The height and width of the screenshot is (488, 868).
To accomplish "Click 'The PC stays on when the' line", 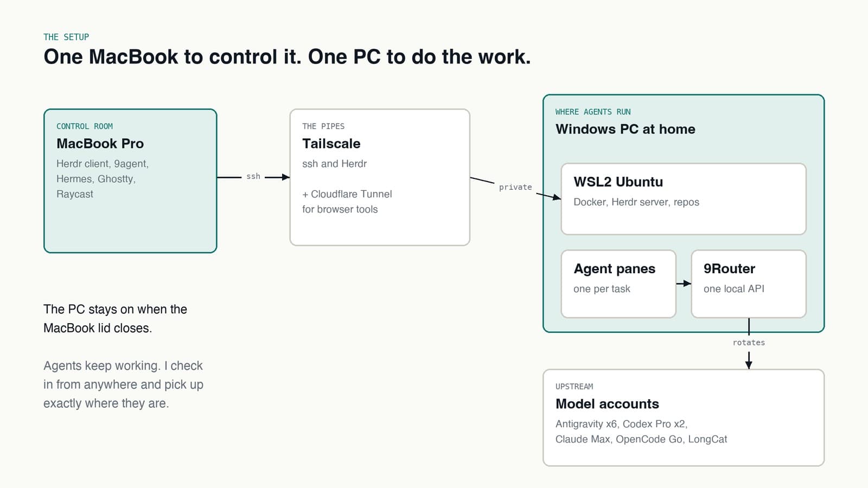I will [115, 310].
